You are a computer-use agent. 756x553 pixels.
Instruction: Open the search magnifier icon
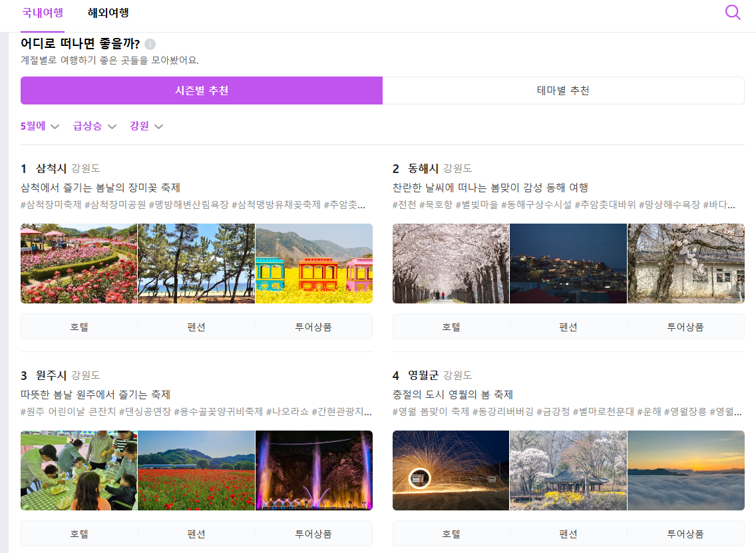[733, 12]
